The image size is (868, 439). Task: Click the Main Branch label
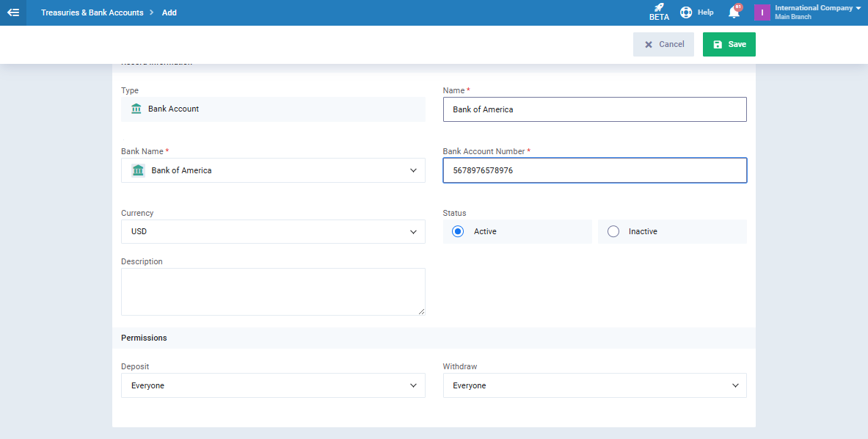pos(792,17)
